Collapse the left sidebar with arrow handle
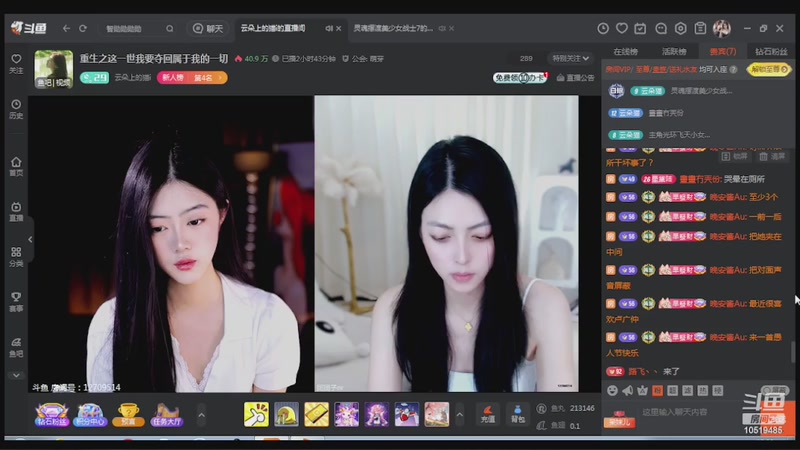This screenshot has width=800, height=450. coord(30,239)
